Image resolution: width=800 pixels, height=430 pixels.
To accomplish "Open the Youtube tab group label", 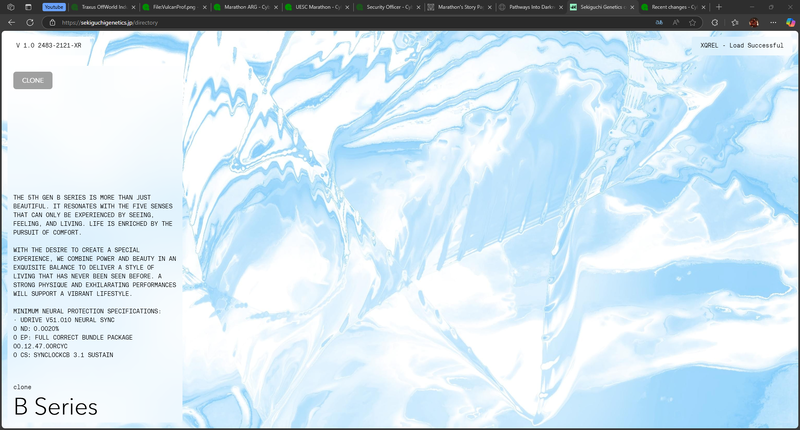I will pos(54,7).
